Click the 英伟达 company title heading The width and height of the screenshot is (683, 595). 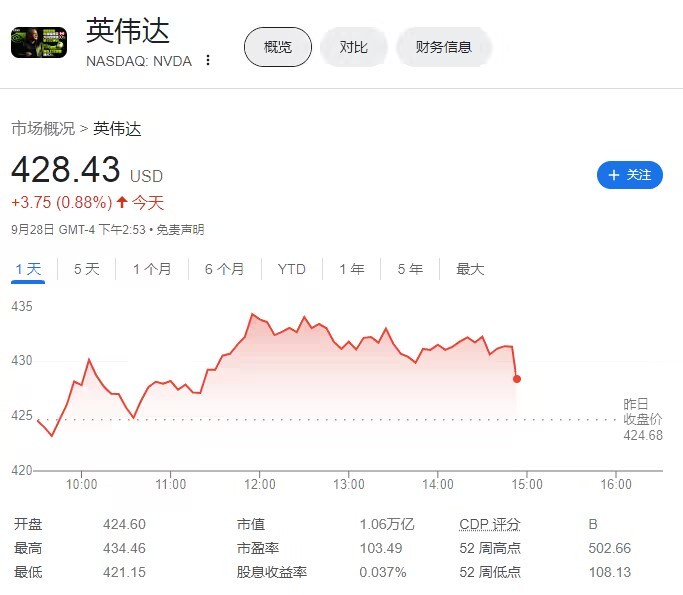(128, 30)
